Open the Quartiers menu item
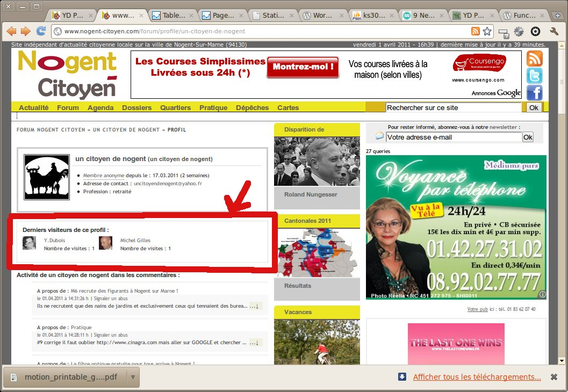The height and width of the screenshot is (392, 568). tap(175, 107)
